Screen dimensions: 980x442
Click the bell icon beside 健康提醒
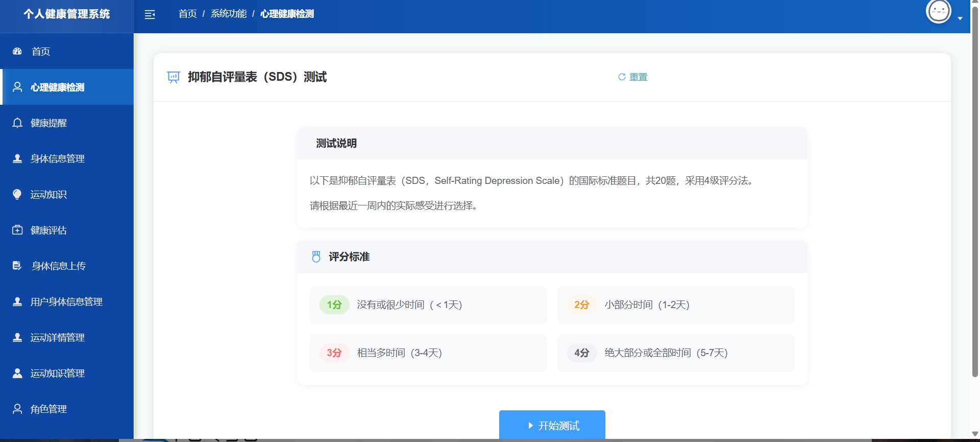coord(17,123)
